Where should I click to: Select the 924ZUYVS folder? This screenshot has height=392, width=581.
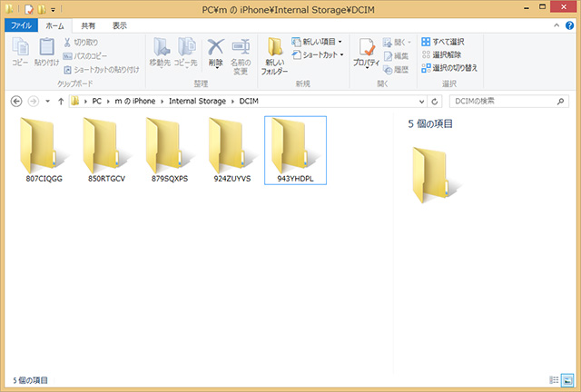[x=232, y=150]
